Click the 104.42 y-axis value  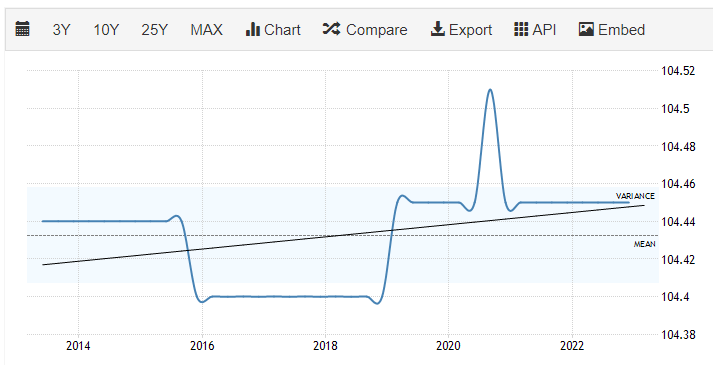click(678, 259)
